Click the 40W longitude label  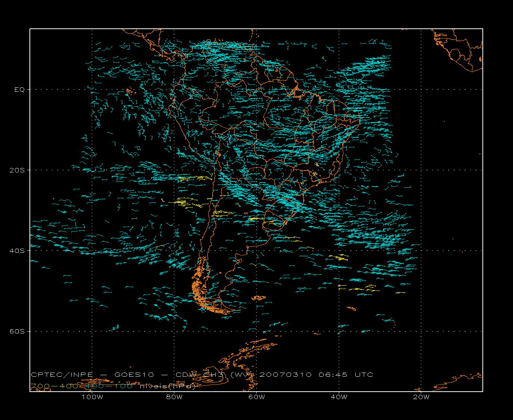click(339, 397)
